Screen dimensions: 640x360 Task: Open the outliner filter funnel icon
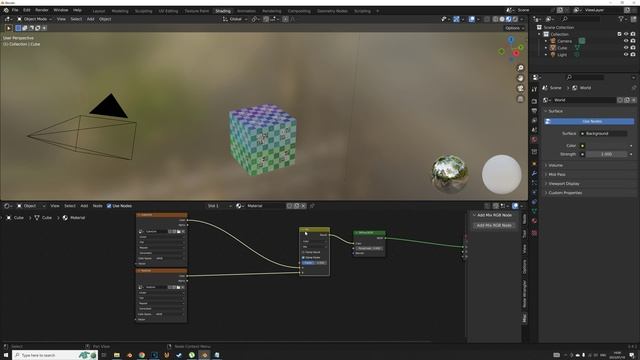click(621, 19)
